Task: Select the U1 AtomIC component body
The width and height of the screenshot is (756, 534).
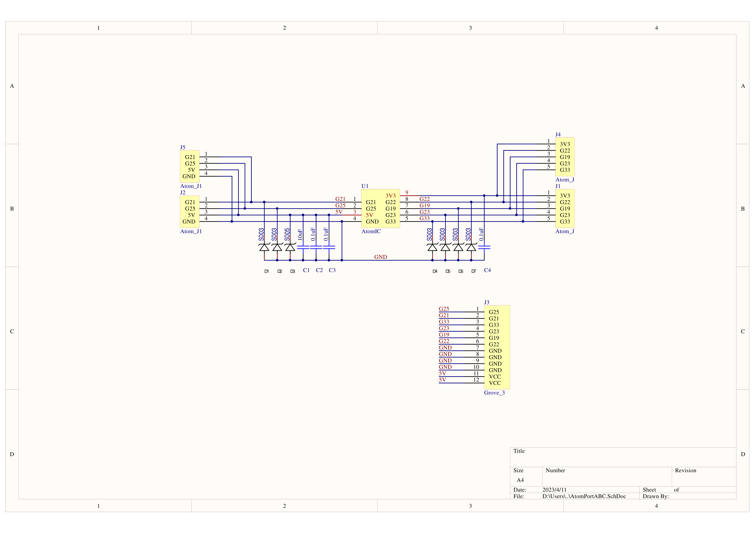Action: pyautogui.click(x=380, y=208)
